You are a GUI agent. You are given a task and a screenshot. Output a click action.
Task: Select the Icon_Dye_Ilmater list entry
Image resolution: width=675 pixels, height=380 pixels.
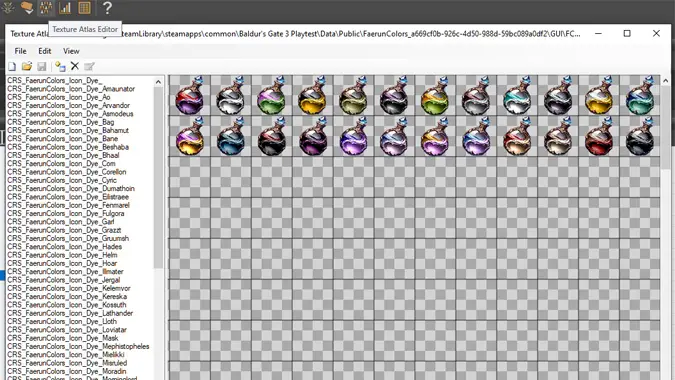click(65, 272)
